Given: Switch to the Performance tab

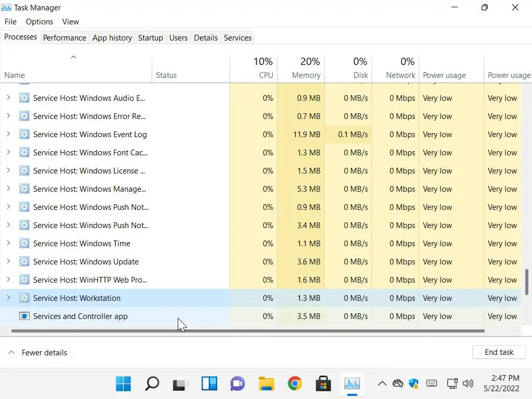Looking at the screenshot, I should 64,37.
